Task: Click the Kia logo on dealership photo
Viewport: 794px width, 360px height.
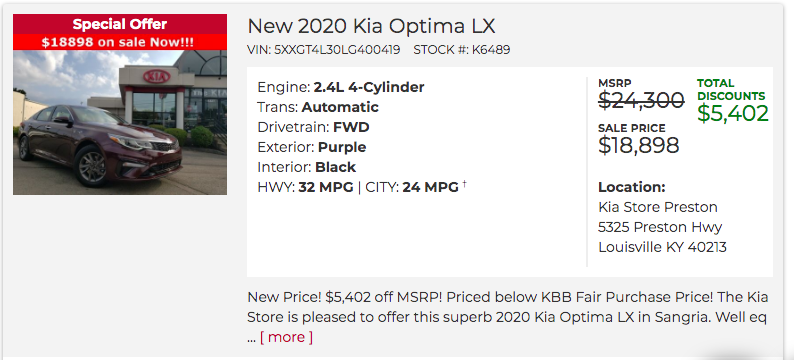Action: (x=156, y=76)
